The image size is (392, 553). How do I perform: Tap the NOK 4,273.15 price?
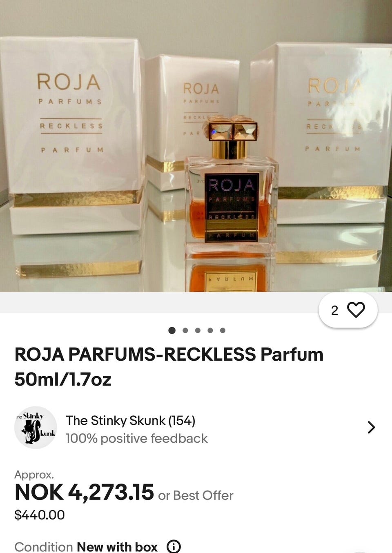click(84, 492)
